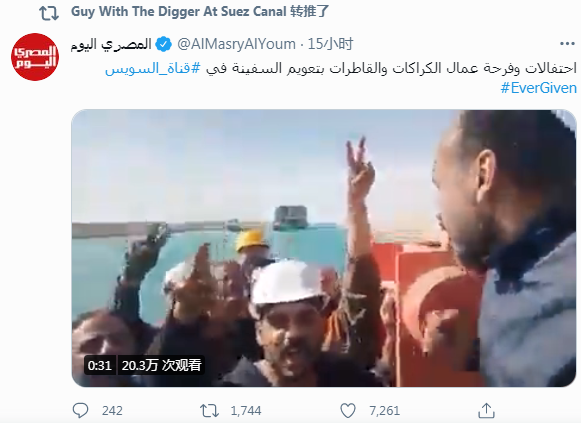This screenshot has width=581, height=423.
Task: Click the 15小时 timestamp
Action: (x=330, y=44)
